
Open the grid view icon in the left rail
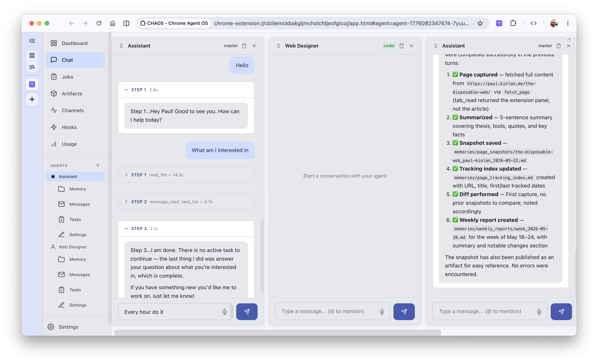tap(32, 55)
